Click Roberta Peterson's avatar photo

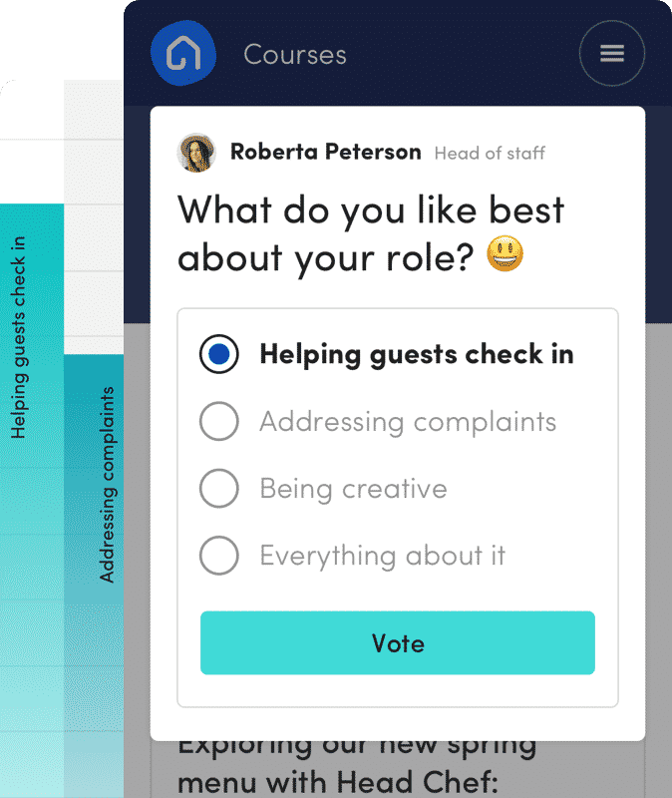click(x=196, y=153)
